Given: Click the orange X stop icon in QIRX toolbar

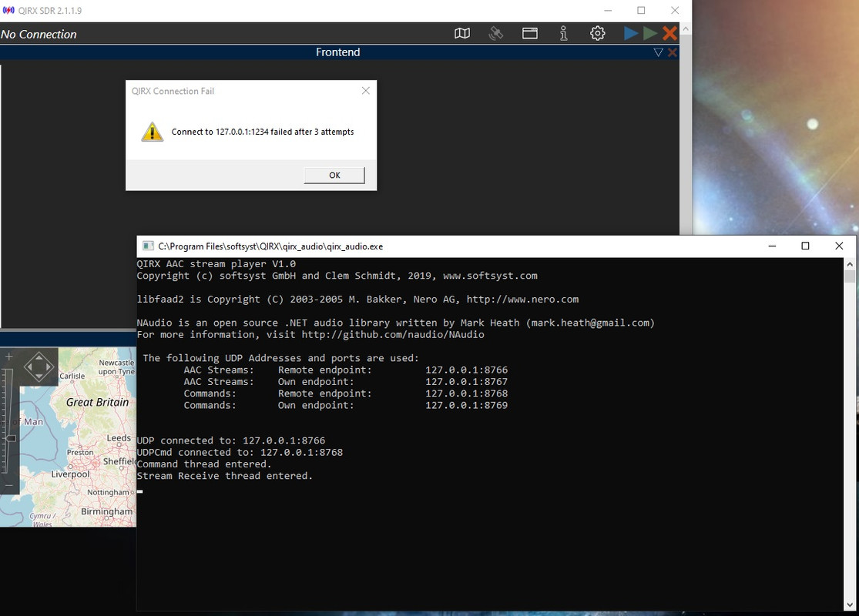Looking at the screenshot, I should 669,33.
